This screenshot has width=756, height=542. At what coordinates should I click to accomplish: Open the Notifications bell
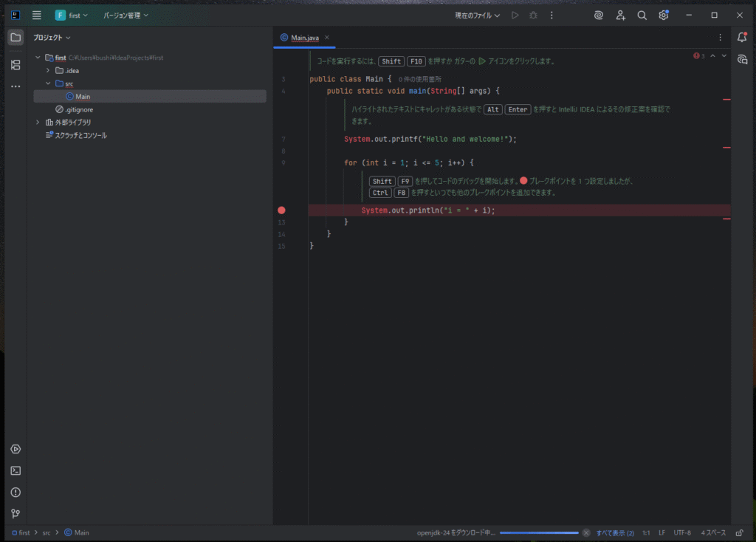pyautogui.click(x=742, y=38)
